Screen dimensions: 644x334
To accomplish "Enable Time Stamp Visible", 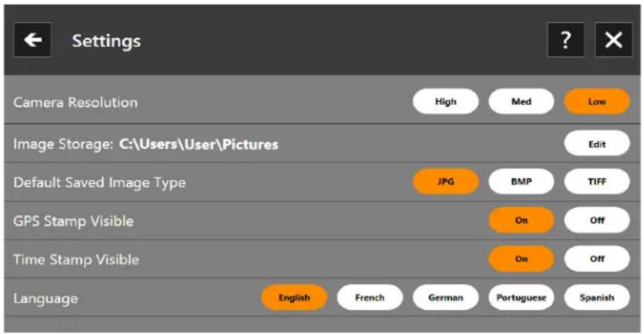I will pyautogui.click(x=521, y=259).
